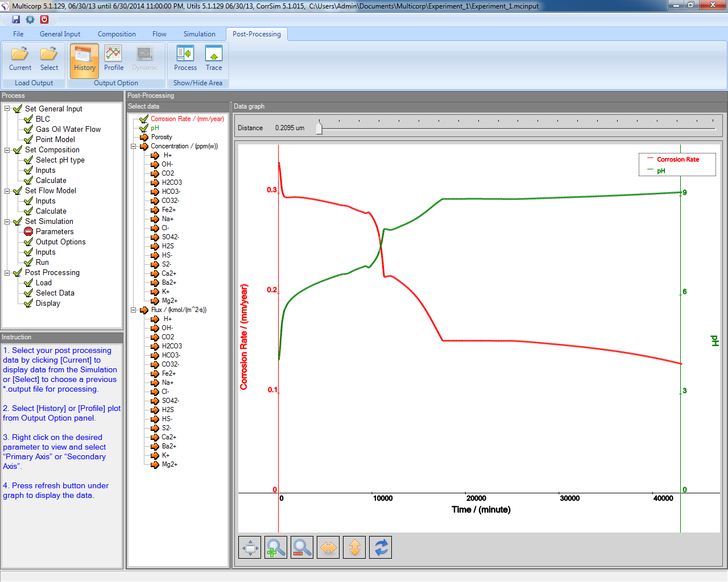Click the zoom out magnifier button
The width and height of the screenshot is (728, 582).
pyautogui.click(x=302, y=547)
